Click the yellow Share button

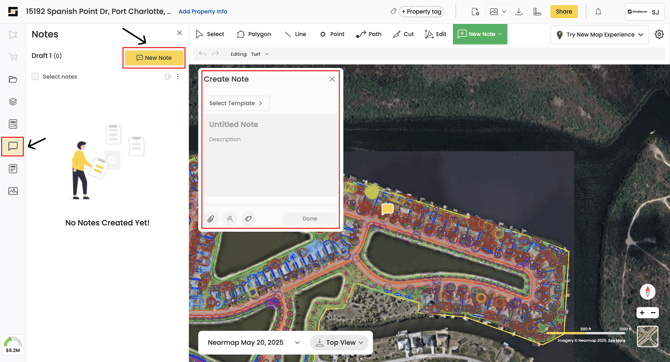coord(564,12)
